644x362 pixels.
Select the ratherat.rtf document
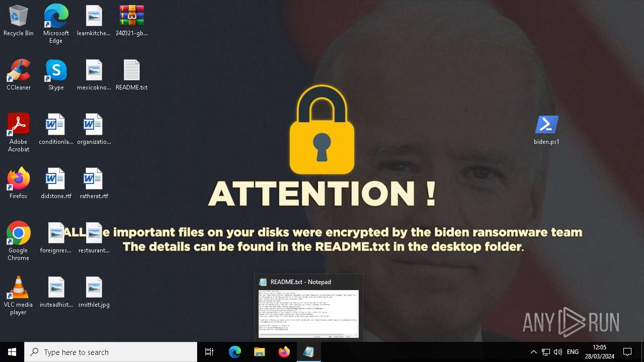[94, 184]
